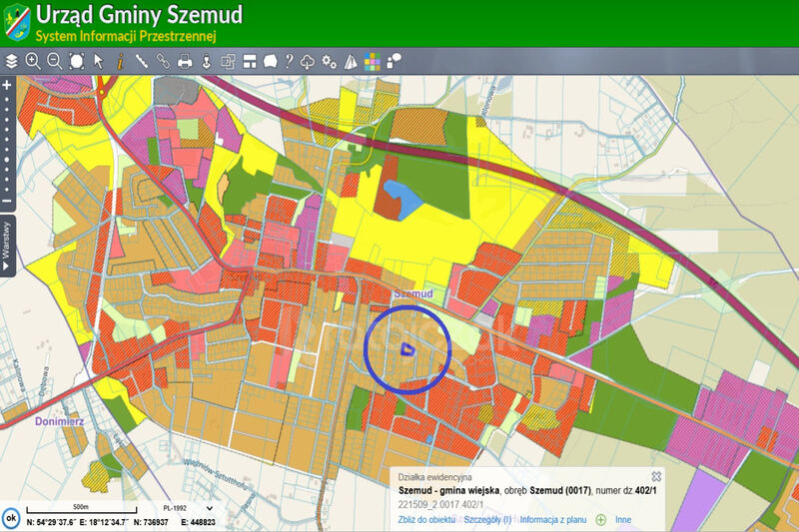
Task: Select the zoom in magnifier tool
Action: click(33, 61)
